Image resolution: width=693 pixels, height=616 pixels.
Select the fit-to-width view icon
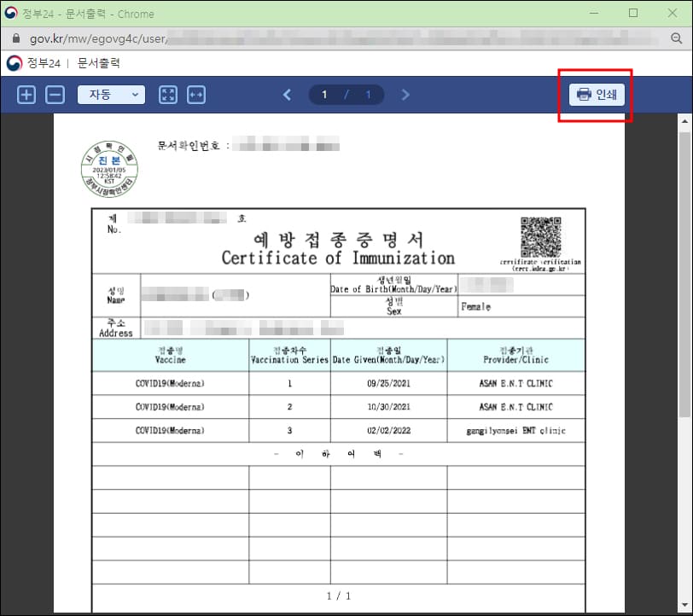[x=196, y=94]
